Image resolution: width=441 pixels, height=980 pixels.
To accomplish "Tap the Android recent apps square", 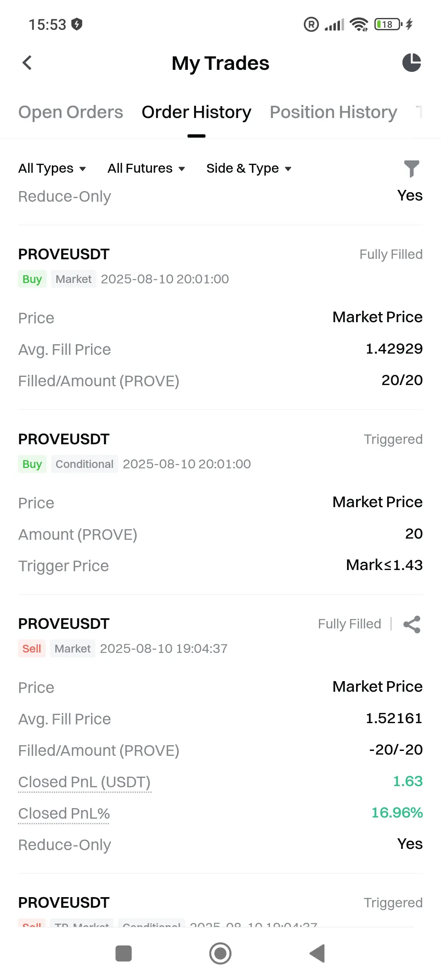I will point(124,953).
